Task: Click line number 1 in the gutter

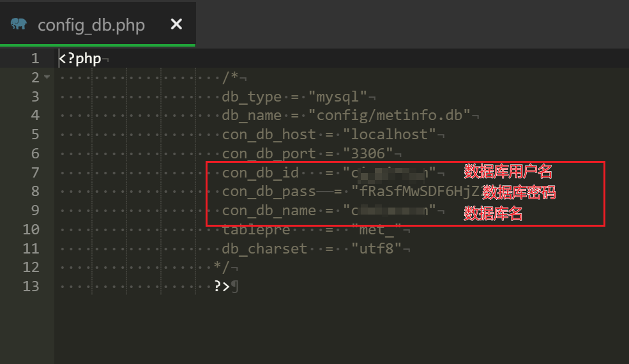Action: (35, 59)
